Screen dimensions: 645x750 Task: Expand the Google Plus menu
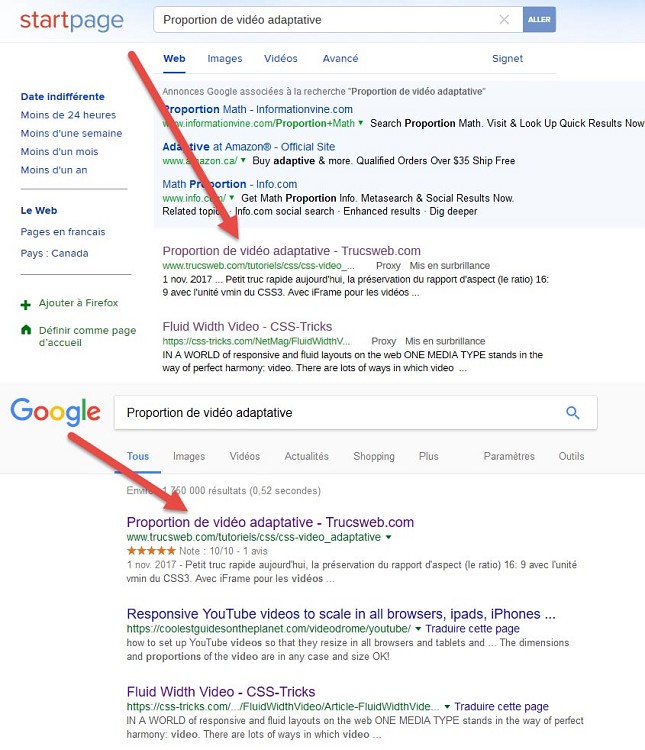(x=428, y=456)
